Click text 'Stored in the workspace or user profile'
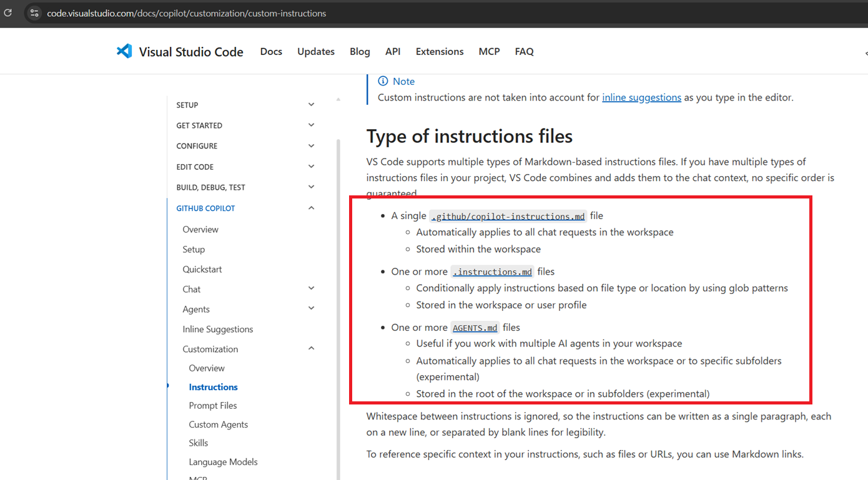Viewport: 868px width, 480px height. click(501, 305)
